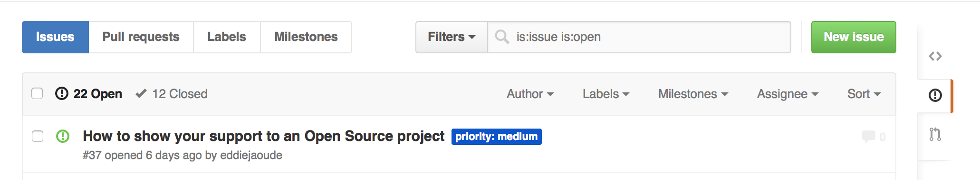Open the Sort dropdown
Viewport: 980px width, 180px height.
point(864,94)
